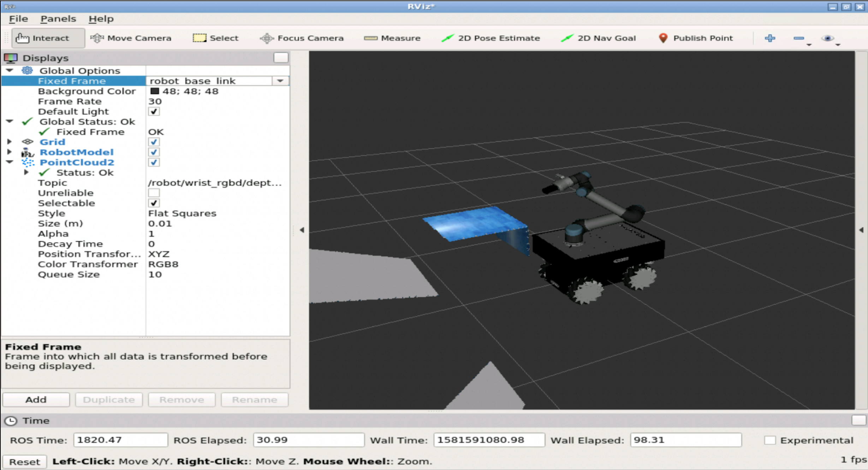Viewport: 868px width, 470px height.
Task: Collapse the PointCloud2 display properties
Action: [x=10, y=162]
